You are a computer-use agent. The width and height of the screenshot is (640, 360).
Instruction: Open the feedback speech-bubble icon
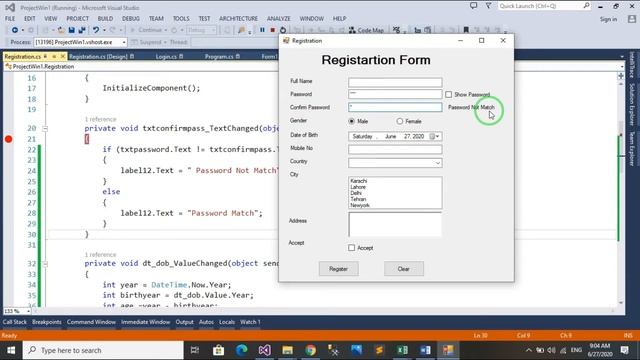pos(473,6)
